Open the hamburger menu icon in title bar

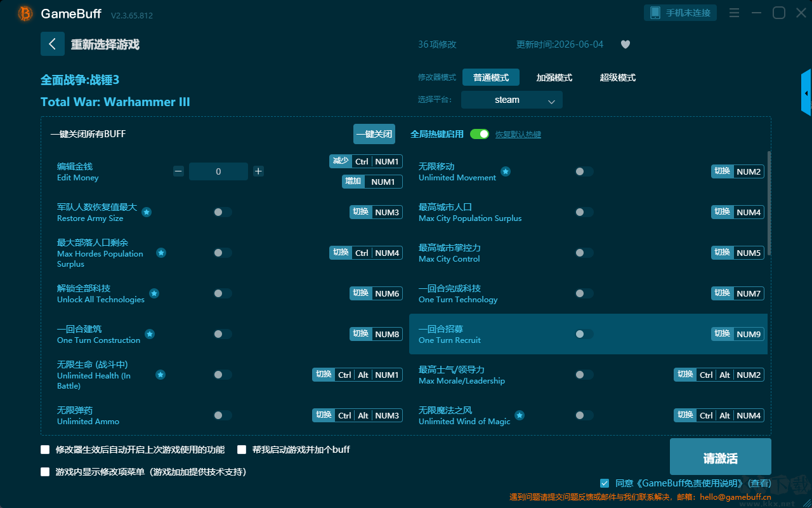[x=734, y=13]
